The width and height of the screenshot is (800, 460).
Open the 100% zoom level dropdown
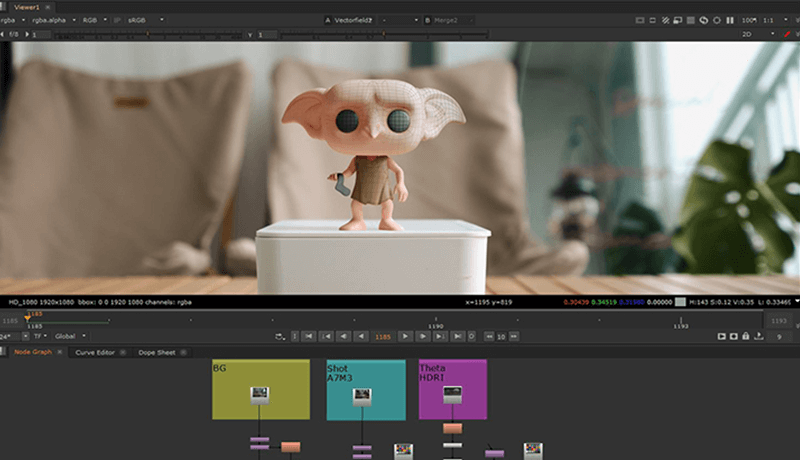point(749,20)
